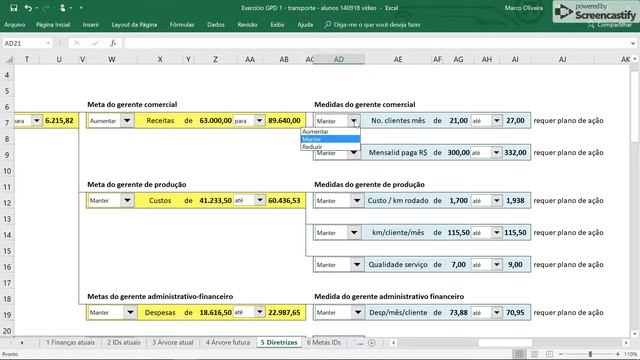640x360 pixels.
Task: Open the Name Box dropdown arrow
Action: point(48,43)
